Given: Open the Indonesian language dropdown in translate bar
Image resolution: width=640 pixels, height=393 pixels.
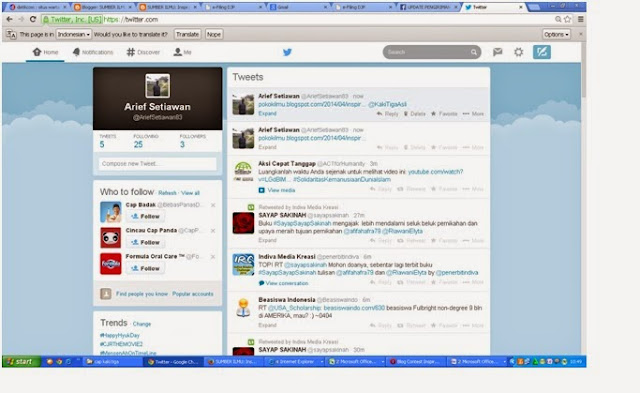Looking at the screenshot, I should click(x=73, y=34).
